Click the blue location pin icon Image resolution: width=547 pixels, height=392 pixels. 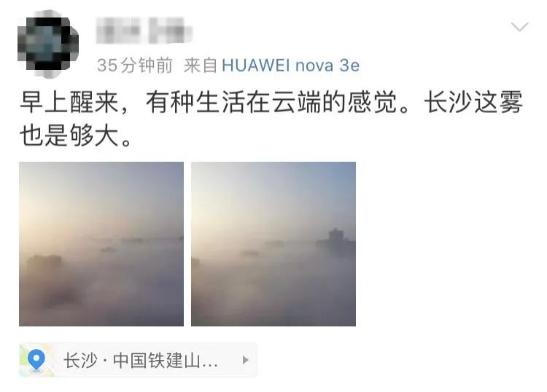coord(36,360)
